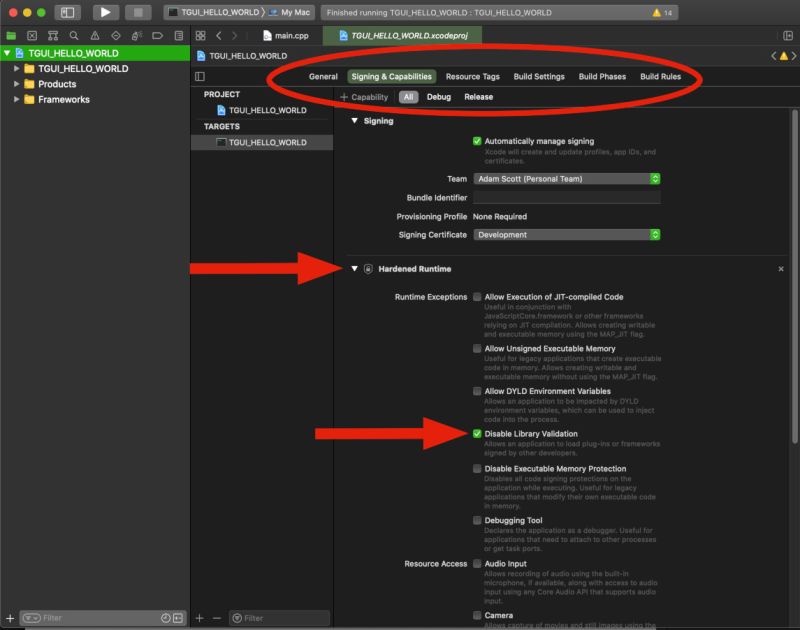Switch to the Build Rules tab
Screen dimensions: 800x630
[660, 77]
